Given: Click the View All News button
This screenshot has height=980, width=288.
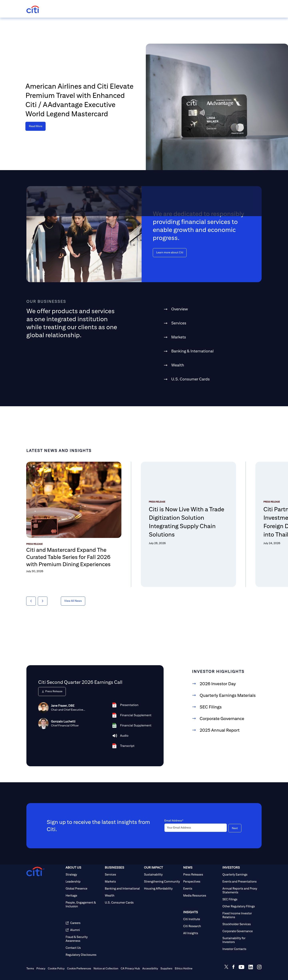Looking at the screenshot, I should 73,601.
